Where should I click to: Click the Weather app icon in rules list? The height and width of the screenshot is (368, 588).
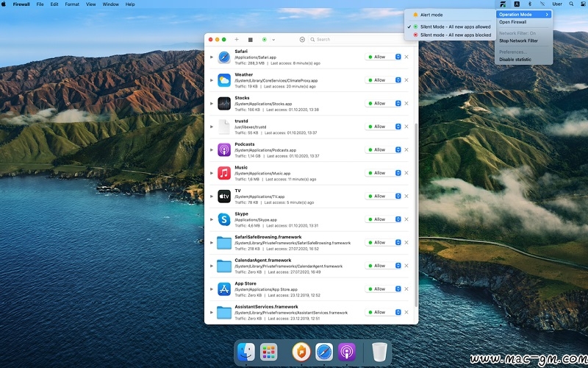click(224, 80)
